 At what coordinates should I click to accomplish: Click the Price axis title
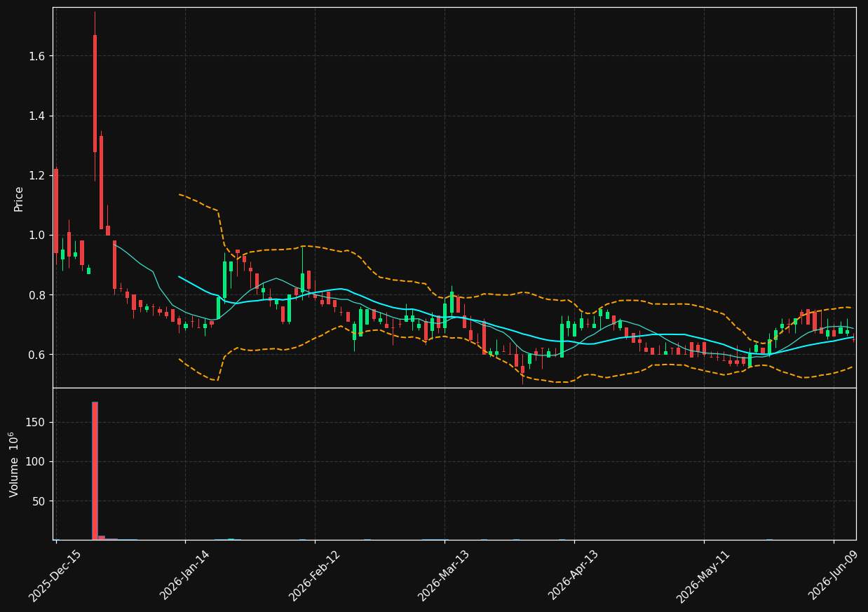(x=19, y=198)
